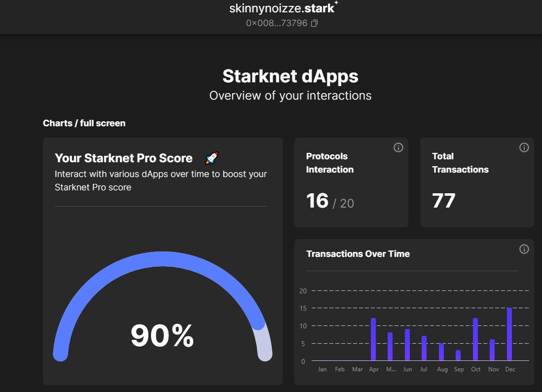This screenshot has height=392, width=542.
Task: Select the Your Starknet Pro Score card title
Action: pyautogui.click(x=123, y=158)
